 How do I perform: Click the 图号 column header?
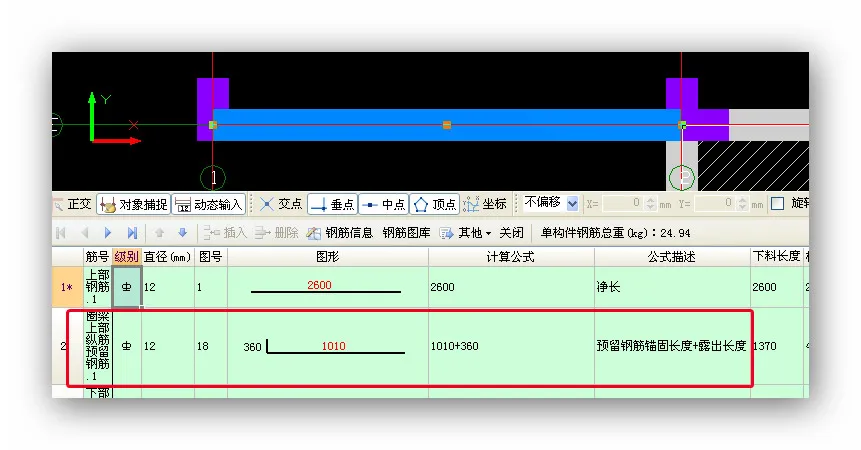pos(210,256)
